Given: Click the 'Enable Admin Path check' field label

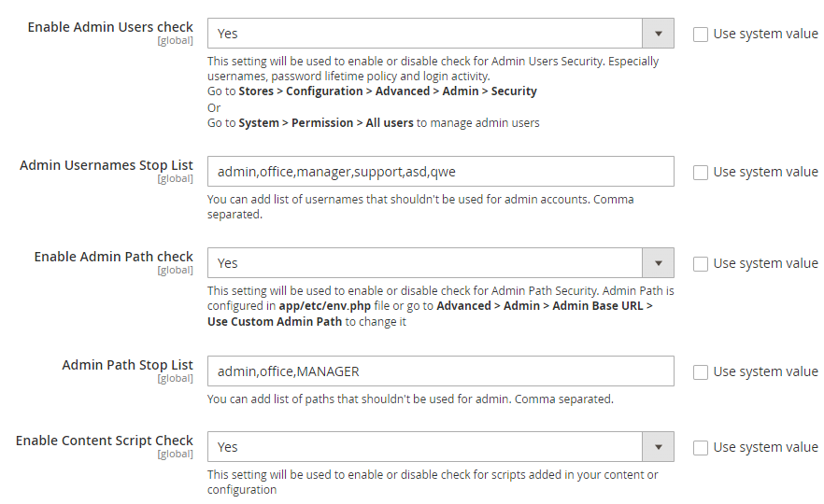Looking at the screenshot, I should [113, 257].
